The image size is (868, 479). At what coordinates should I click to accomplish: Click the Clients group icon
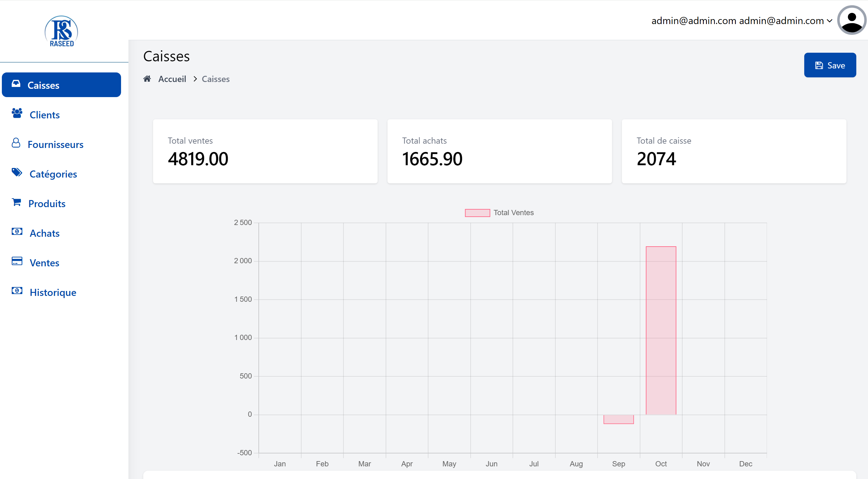pyautogui.click(x=17, y=113)
